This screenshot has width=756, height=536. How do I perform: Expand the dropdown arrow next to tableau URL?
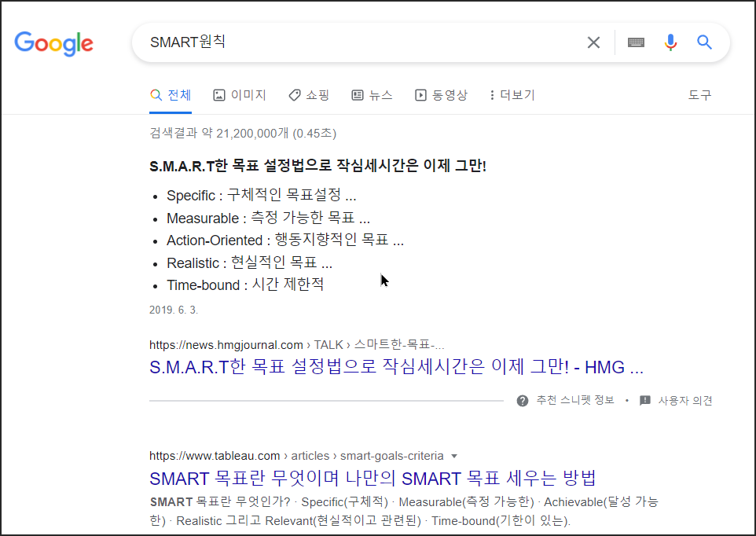coord(453,456)
